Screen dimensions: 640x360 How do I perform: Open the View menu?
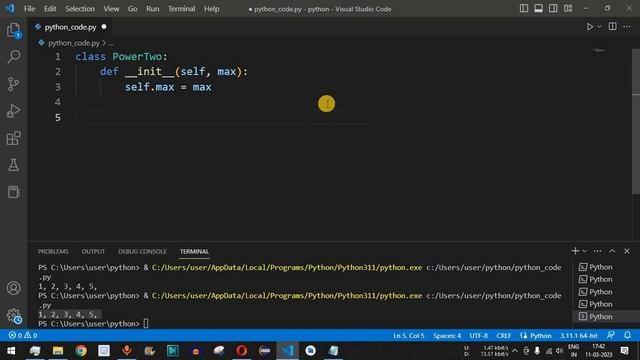click(x=111, y=9)
